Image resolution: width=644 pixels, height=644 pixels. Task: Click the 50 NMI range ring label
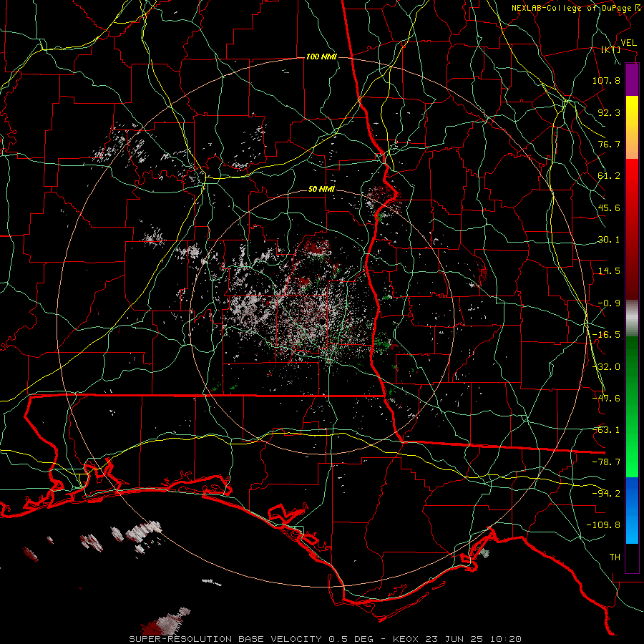tap(321, 189)
